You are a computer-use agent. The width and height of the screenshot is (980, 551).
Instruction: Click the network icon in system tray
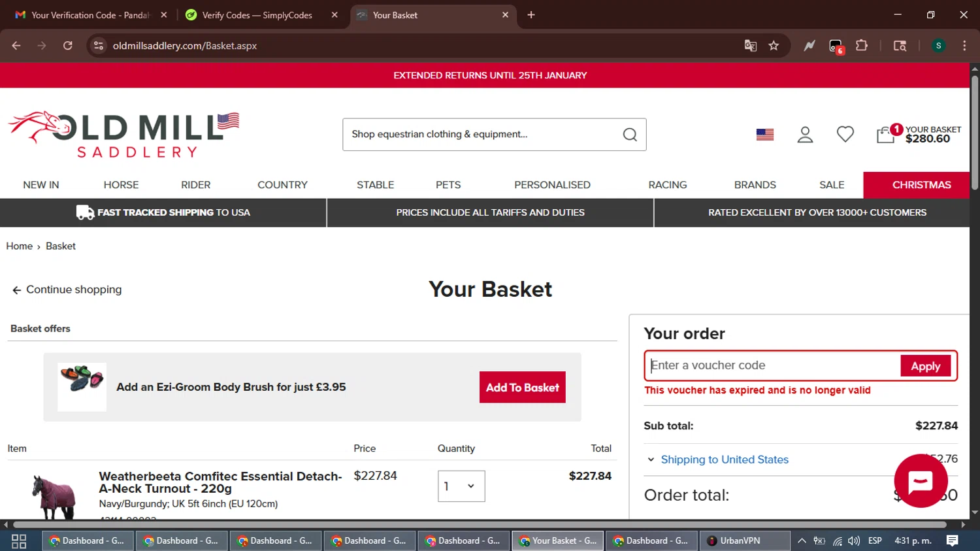point(837,541)
